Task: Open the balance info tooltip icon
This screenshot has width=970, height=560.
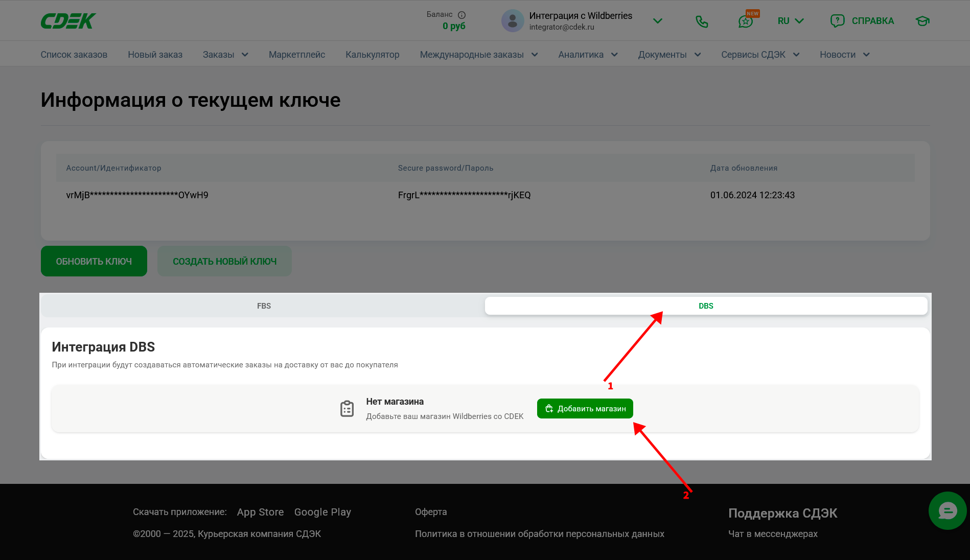Action: point(461,15)
